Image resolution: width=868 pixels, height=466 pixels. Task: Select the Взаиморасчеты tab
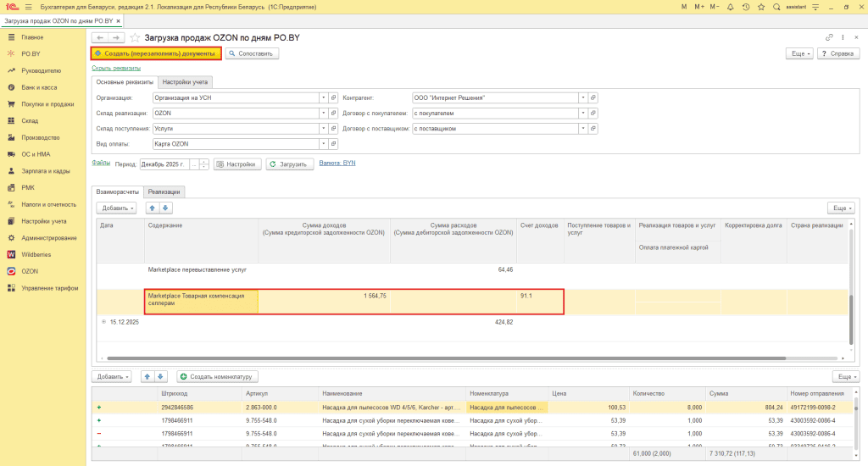[117, 191]
